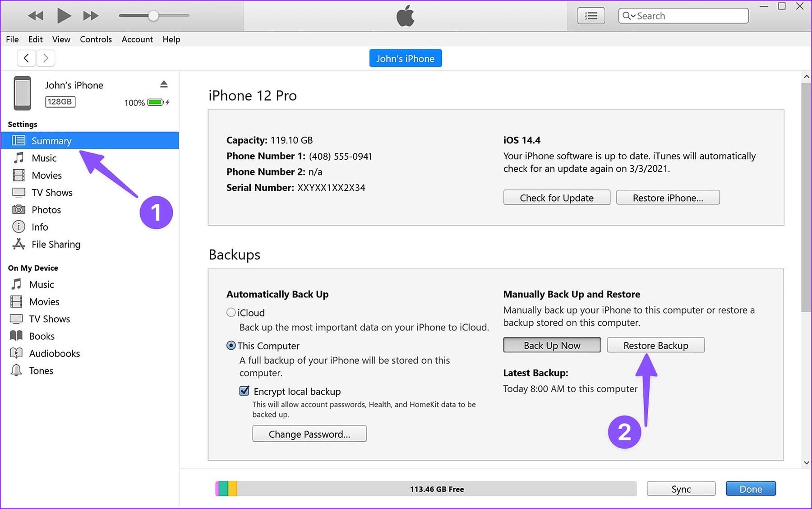Select Audiobooks under On My Device
The height and width of the screenshot is (509, 812).
[55, 353]
